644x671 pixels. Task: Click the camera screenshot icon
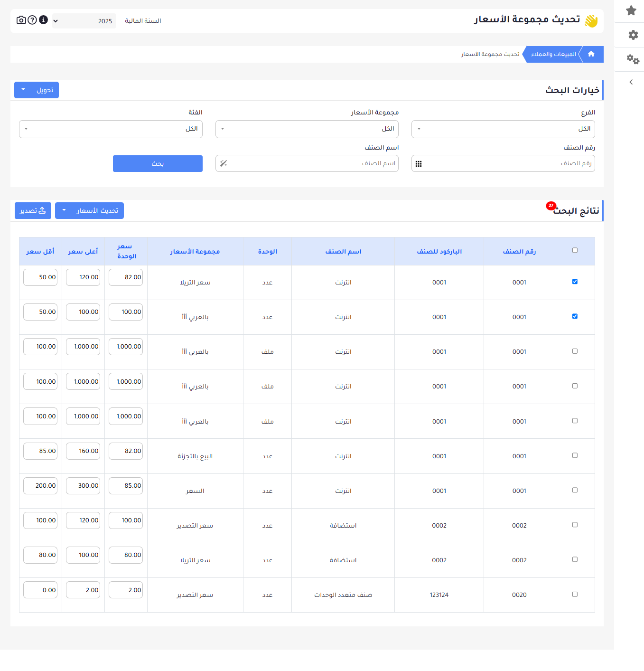(21, 20)
